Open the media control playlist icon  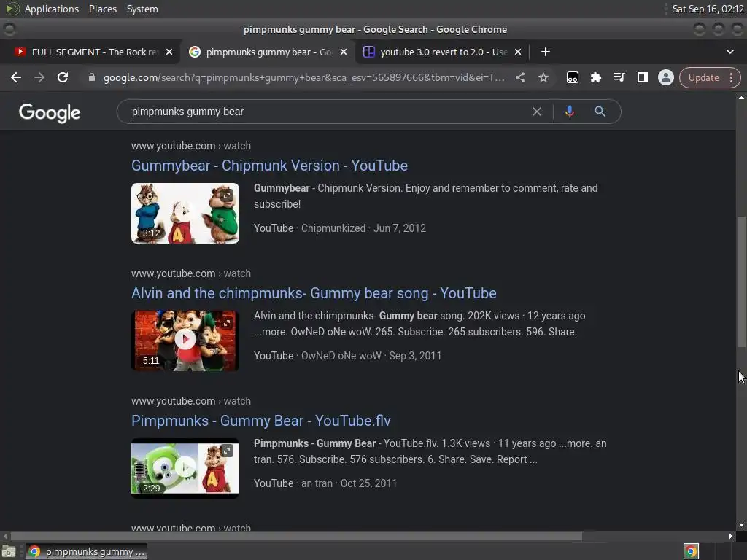point(619,77)
